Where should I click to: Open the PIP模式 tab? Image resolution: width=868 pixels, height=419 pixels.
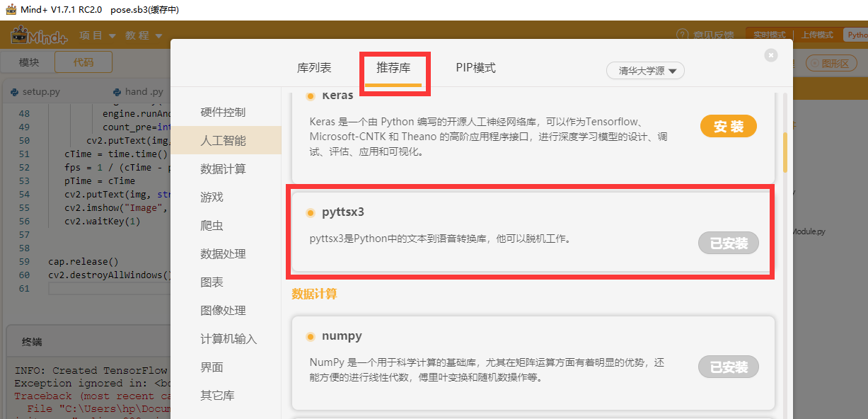pos(475,68)
